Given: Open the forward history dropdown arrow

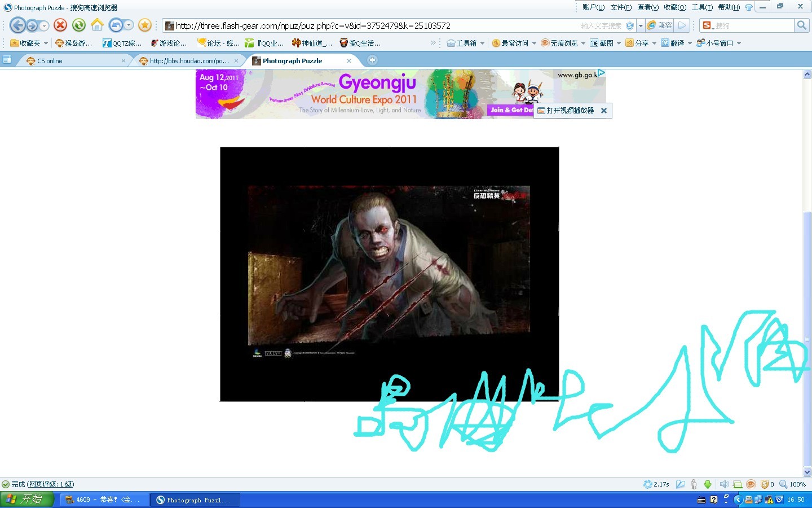Looking at the screenshot, I should (x=44, y=25).
